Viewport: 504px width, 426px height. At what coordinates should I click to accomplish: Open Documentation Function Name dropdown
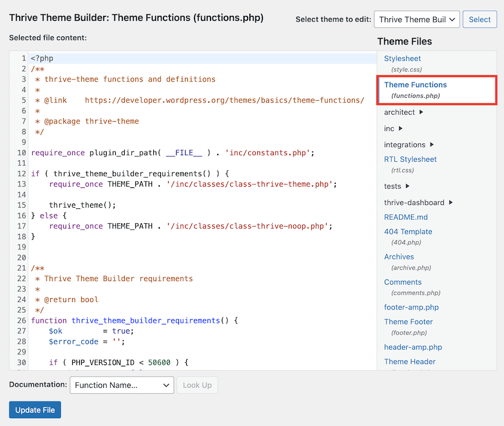coord(122,385)
